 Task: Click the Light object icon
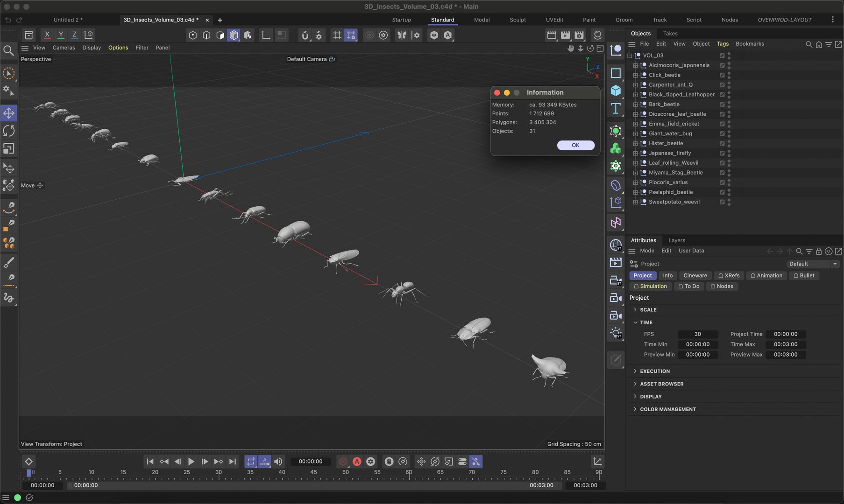tap(616, 333)
